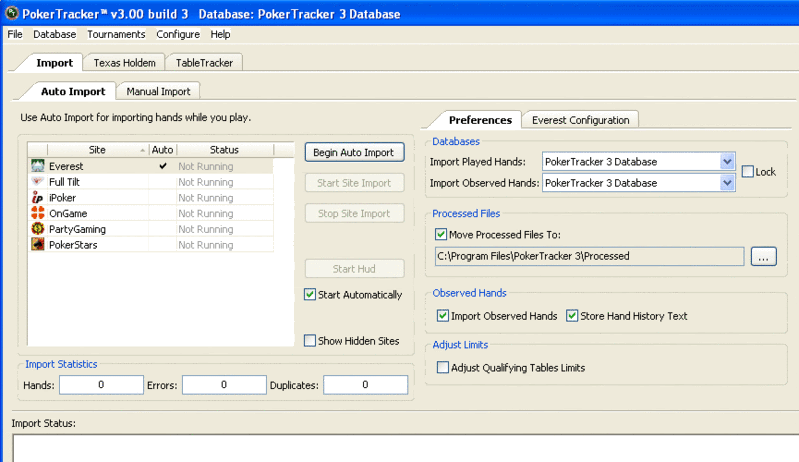Disable the Start Automatically checkbox
The height and width of the screenshot is (462, 799).
(310, 294)
